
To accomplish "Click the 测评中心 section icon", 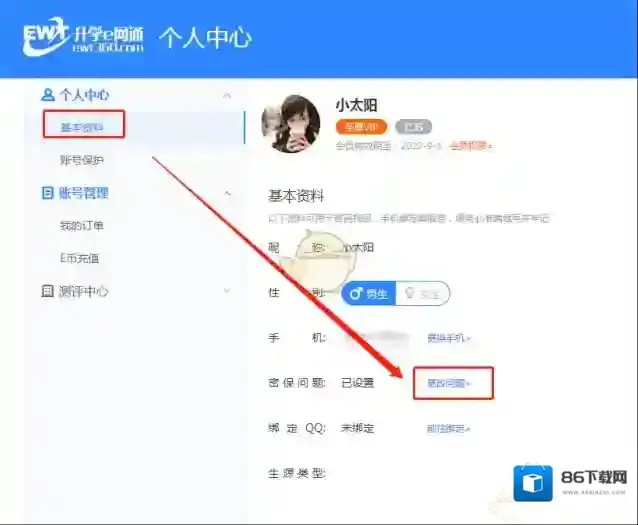I will click(x=48, y=291).
